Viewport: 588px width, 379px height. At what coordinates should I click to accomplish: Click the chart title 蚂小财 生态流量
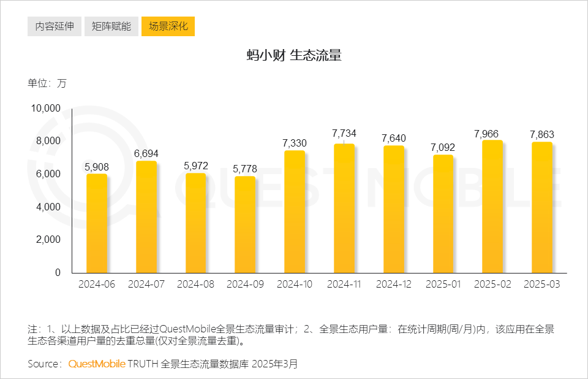click(294, 55)
